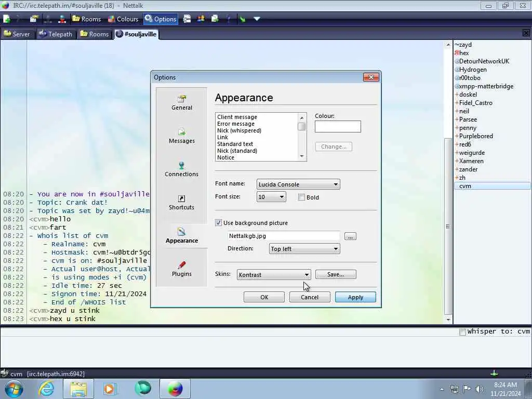Click OK in Options dialog
The image size is (532, 399).
(264, 297)
